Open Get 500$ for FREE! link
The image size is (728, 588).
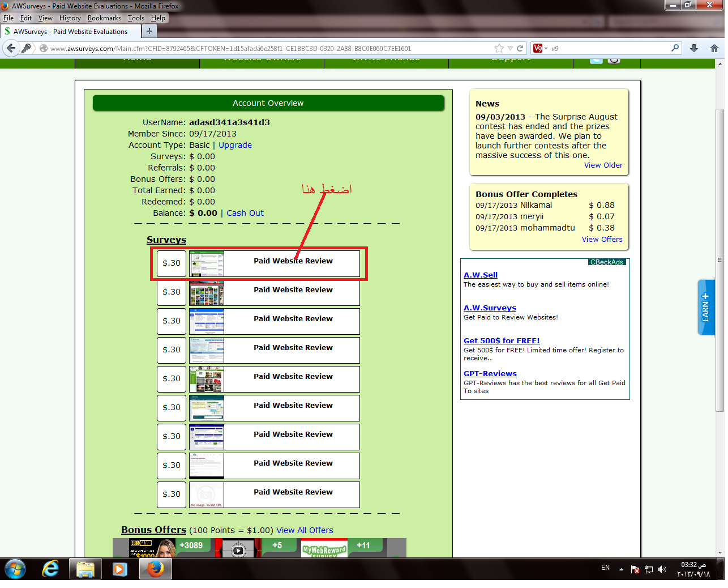502,340
